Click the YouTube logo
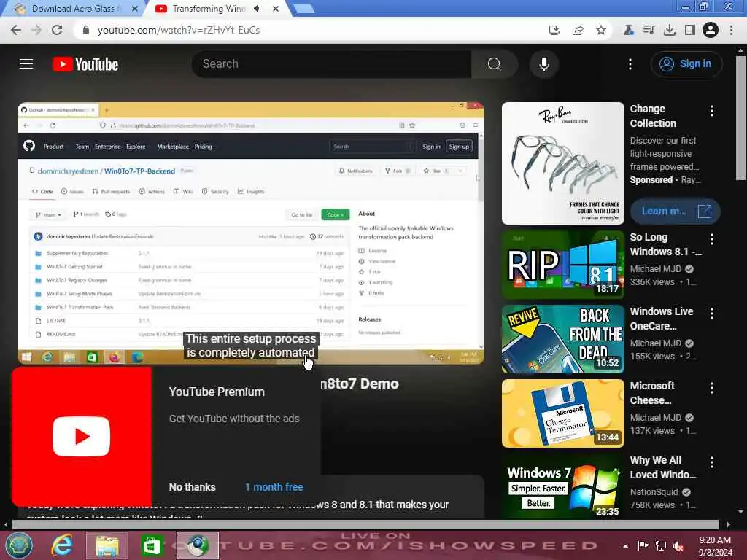This screenshot has height=560, width=747. pyautogui.click(x=85, y=64)
